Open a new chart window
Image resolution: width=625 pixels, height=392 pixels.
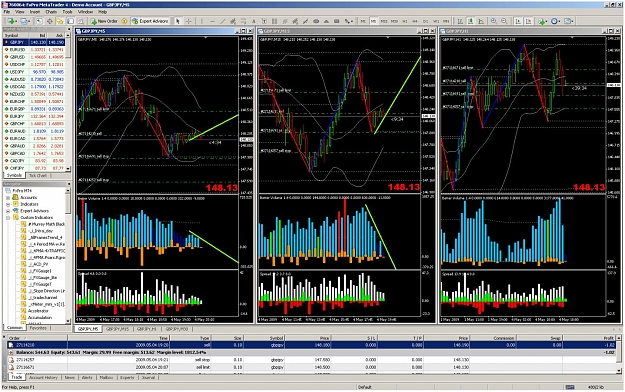[x=12, y=21]
